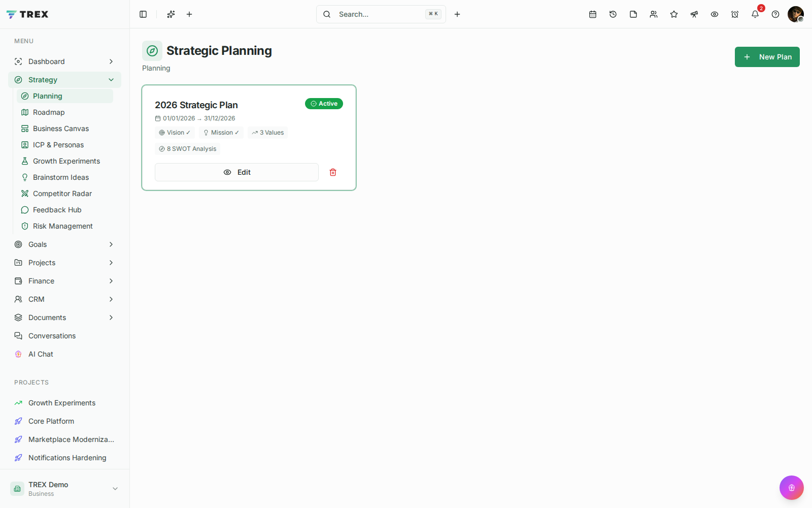Open the alarm clock reminders icon

point(735,14)
